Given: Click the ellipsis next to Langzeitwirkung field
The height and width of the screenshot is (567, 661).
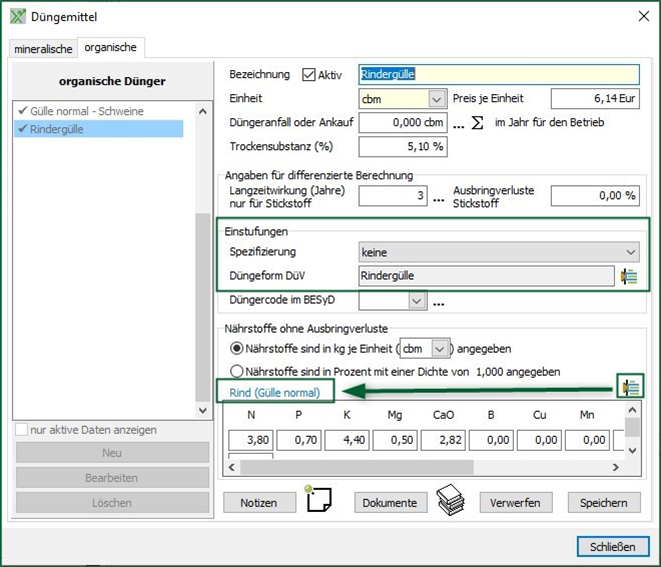Looking at the screenshot, I should coord(438,197).
